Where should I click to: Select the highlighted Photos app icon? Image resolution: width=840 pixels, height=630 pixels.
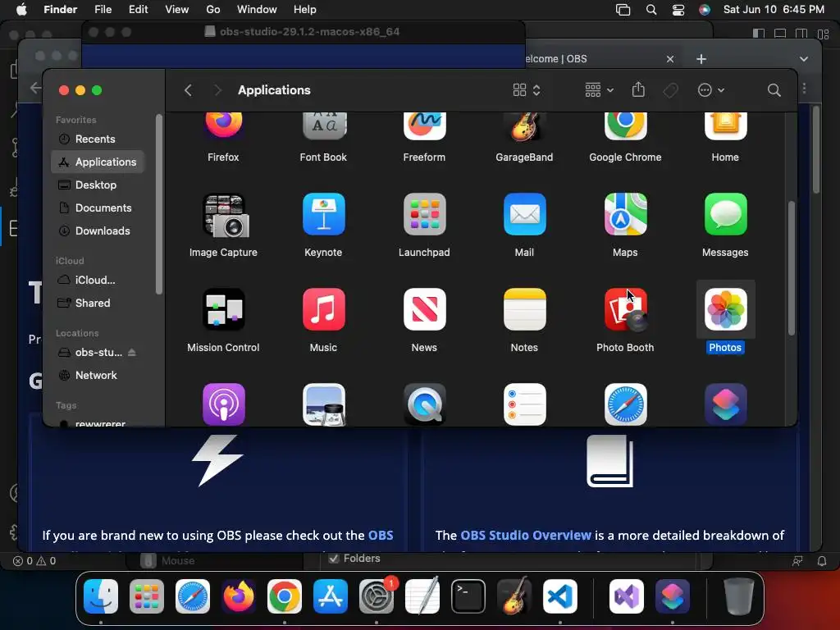[x=725, y=309]
